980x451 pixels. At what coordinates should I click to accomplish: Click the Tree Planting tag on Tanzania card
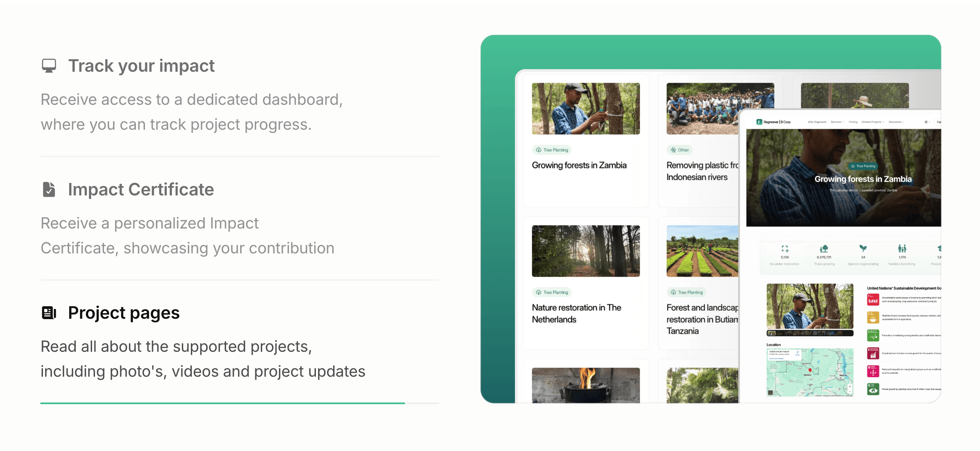(x=686, y=293)
